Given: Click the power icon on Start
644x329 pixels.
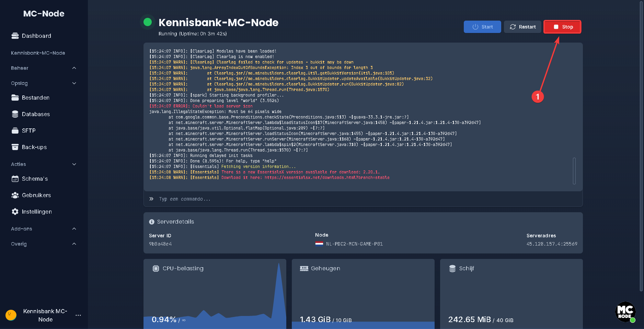Looking at the screenshot, I should pyautogui.click(x=475, y=27).
